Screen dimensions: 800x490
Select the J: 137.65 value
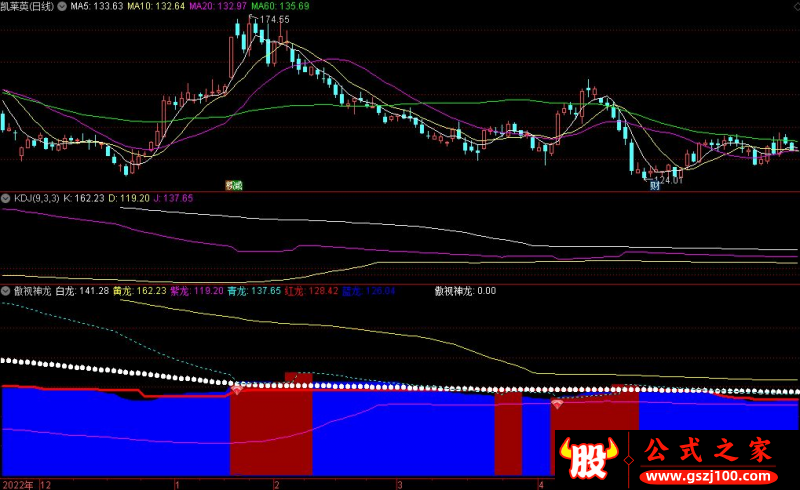(x=173, y=198)
